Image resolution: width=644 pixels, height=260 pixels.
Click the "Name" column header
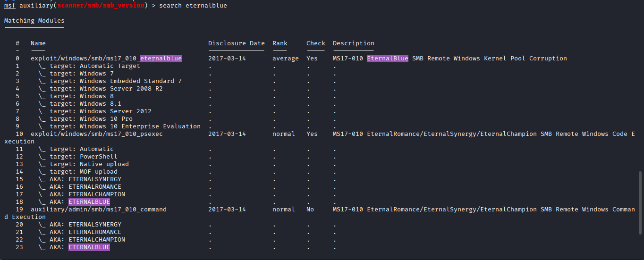(38, 43)
